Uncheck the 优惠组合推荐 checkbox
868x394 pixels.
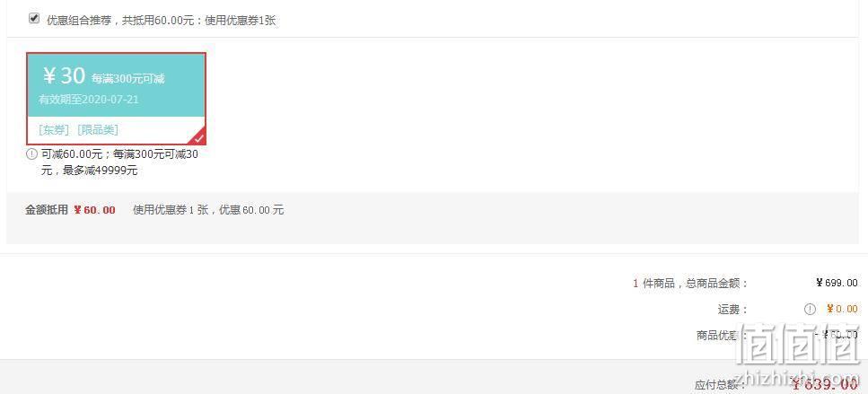34,19
